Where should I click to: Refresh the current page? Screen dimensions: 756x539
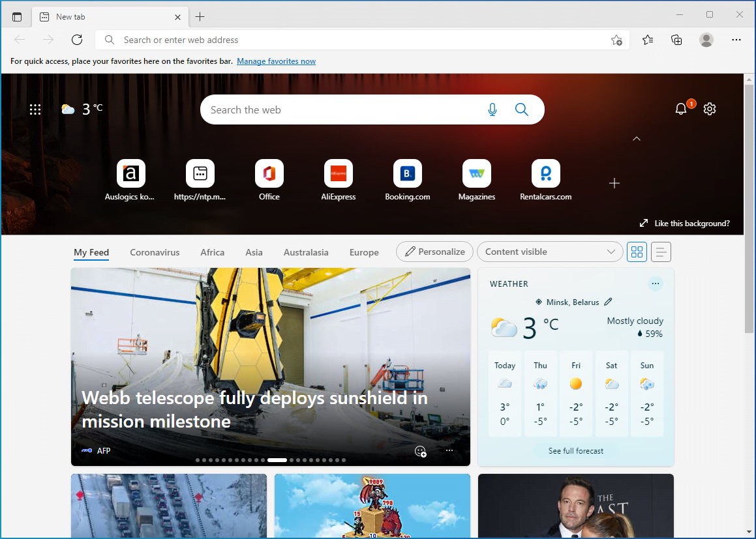click(77, 40)
